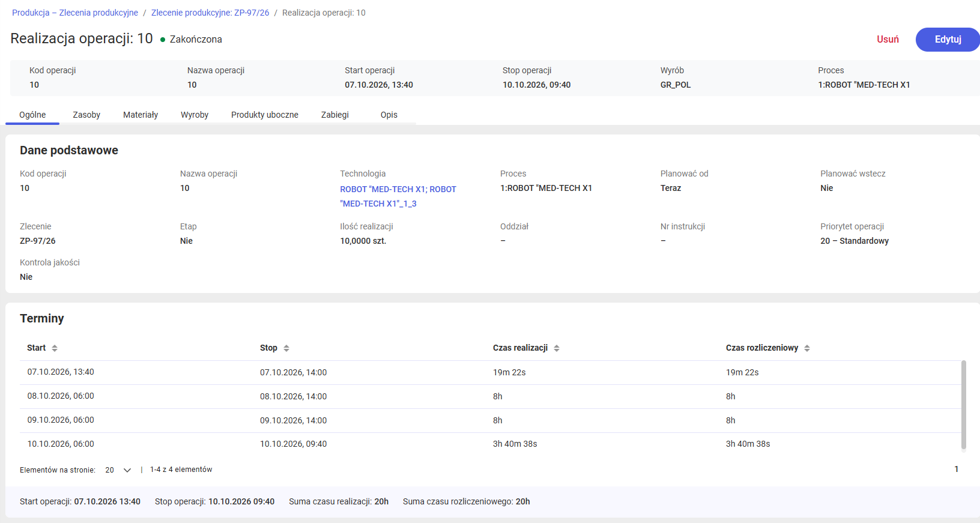Click the Suma czasu rozliczeniowego: 20h summary
980x523 pixels.
click(467, 502)
